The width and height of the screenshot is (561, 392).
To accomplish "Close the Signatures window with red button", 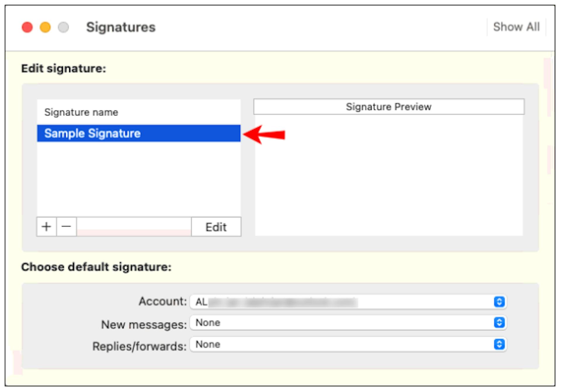I will [27, 27].
